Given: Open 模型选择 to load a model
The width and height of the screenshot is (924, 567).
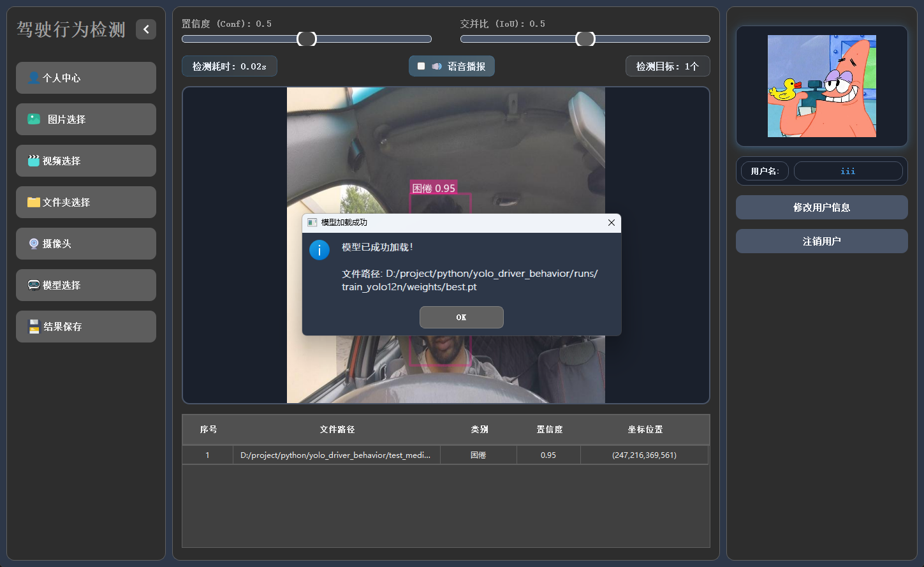Looking at the screenshot, I should [x=86, y=285].
